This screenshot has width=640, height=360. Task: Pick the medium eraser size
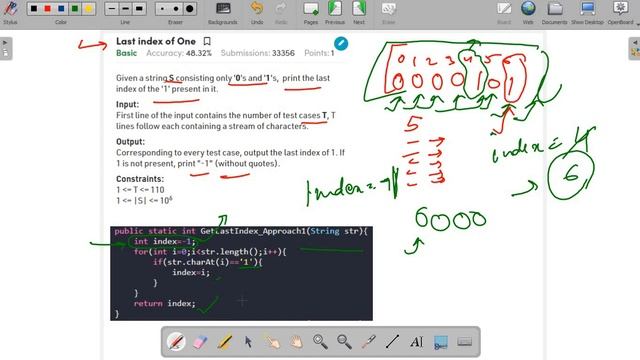(x=176, y=9)
